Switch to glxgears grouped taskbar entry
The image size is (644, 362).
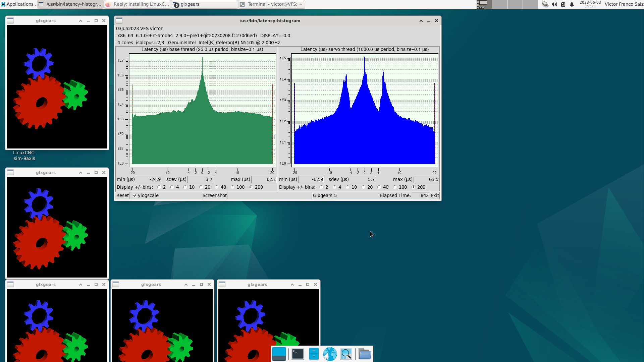tap(205, 4)
